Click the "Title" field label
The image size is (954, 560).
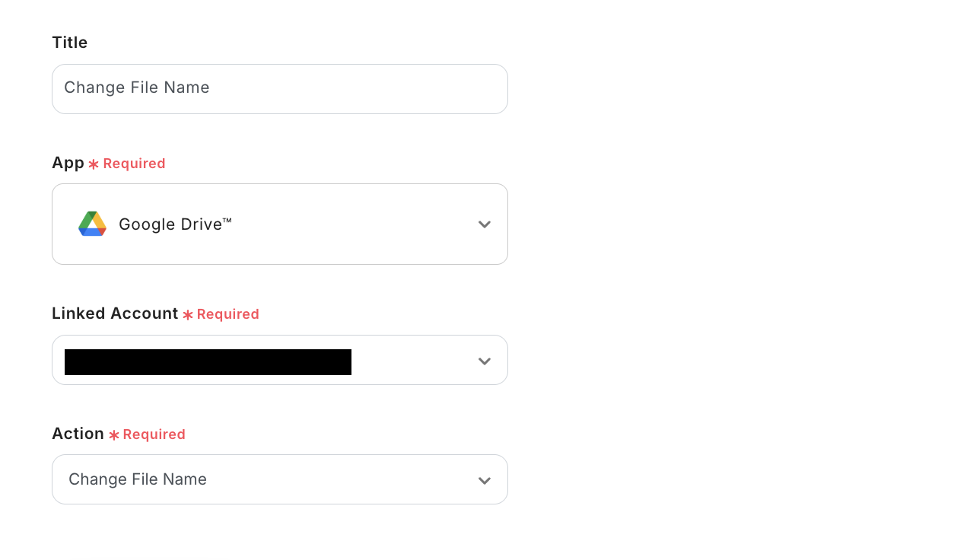[x=70, y=43]
